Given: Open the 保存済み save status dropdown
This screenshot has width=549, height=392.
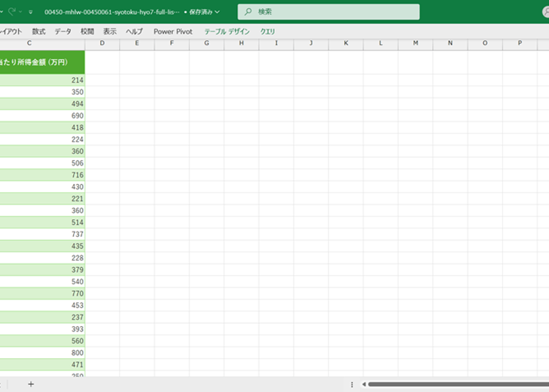Looking at the screenshot, I should 204,12.
